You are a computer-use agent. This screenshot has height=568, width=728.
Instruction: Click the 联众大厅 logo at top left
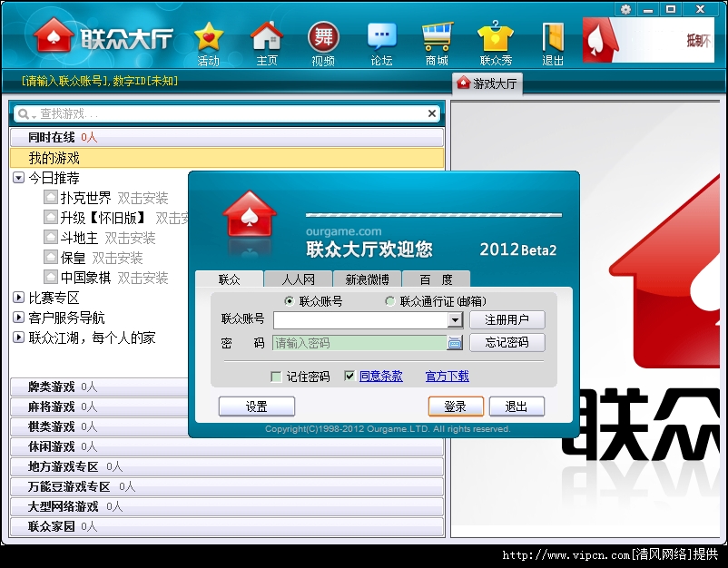(103, 36)
